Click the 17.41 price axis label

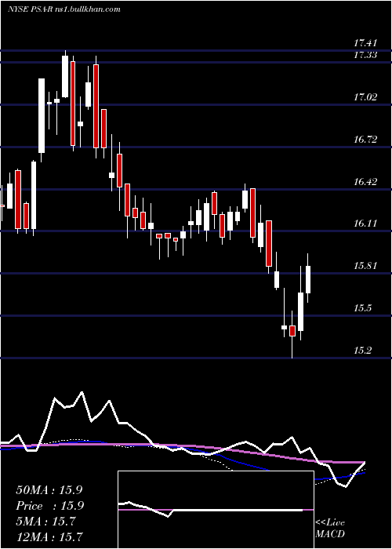click(x=365, y=43)
